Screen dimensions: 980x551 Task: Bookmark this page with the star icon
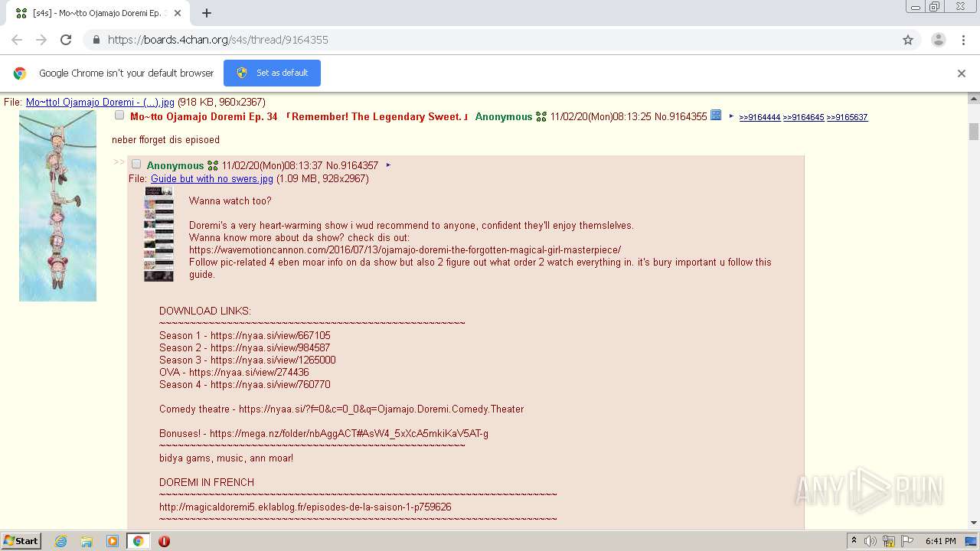[908, 40]
